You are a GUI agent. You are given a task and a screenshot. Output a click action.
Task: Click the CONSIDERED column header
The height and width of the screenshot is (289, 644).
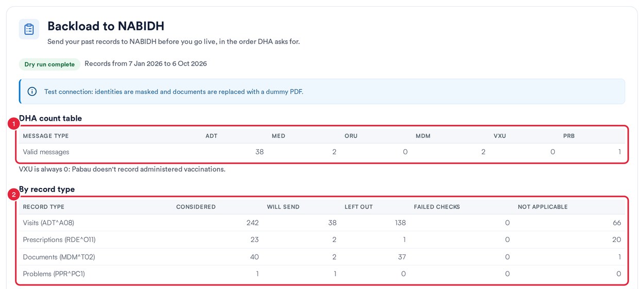click(x=196, y=207)
